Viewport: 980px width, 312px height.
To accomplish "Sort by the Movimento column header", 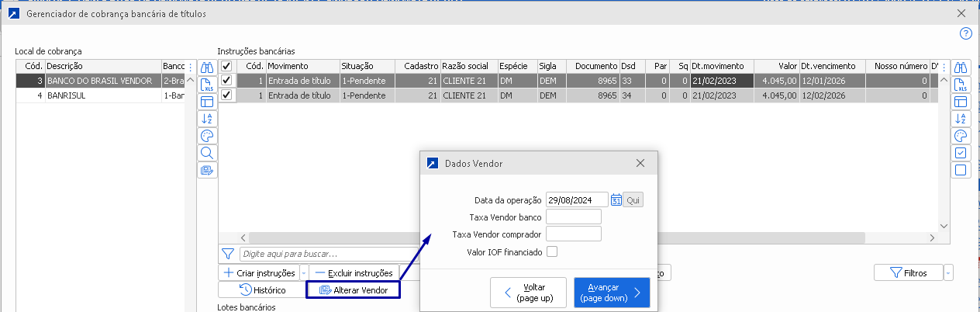I will (302, 67).
